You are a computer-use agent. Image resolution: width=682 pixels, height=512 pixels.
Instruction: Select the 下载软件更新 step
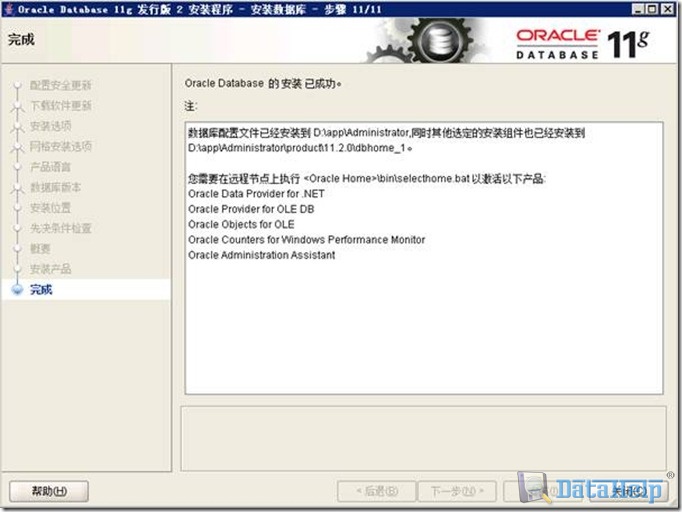tap(60, 106)
